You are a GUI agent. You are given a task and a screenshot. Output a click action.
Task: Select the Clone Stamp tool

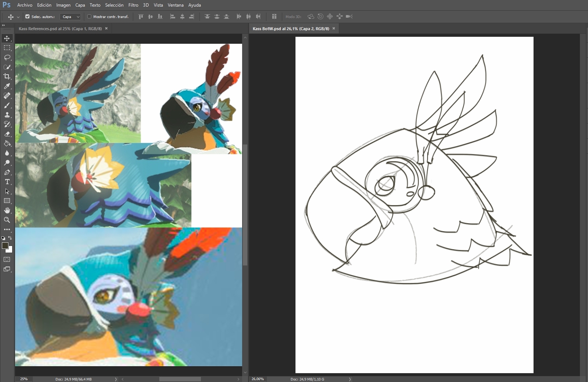pyautogui.click(x=7, y=115)
